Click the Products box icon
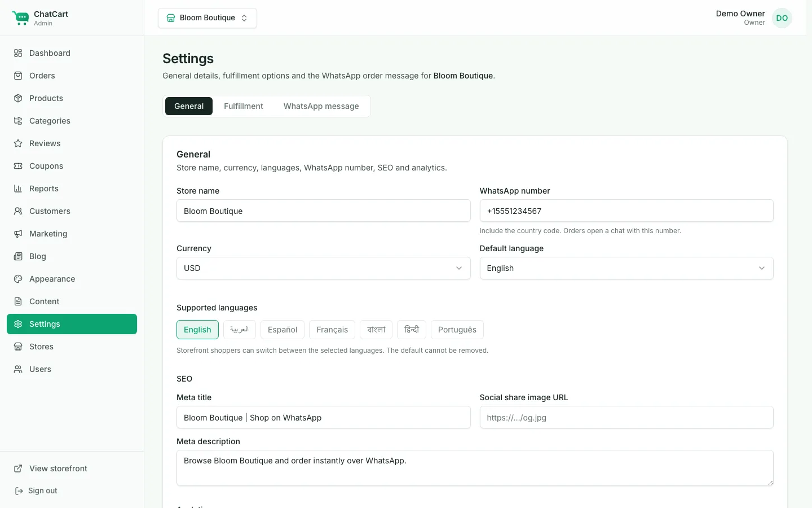 [x=18, y=98]
